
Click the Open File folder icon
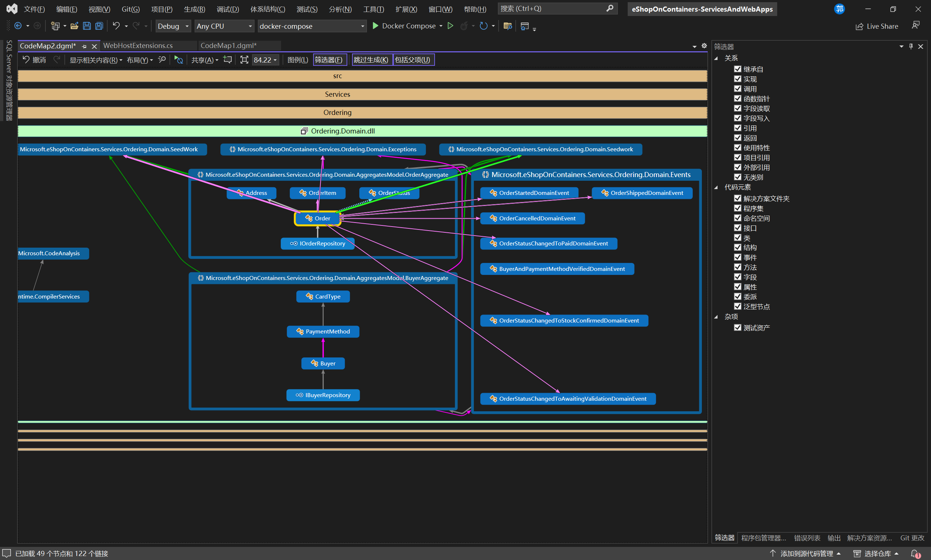[74, 26]
